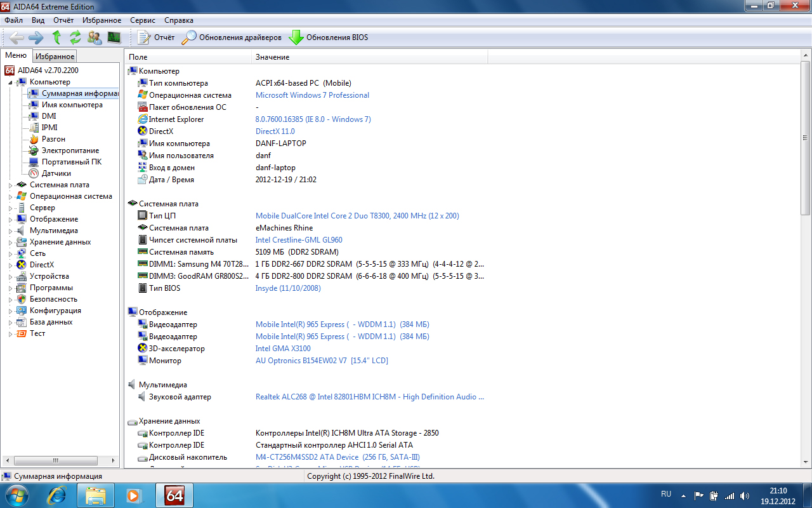Image resolution: width=812 pixels, height=508 pixels.
Task: Open the Отчёт report toolbar button
Action: pyautogui.click(x=156, y=37)
